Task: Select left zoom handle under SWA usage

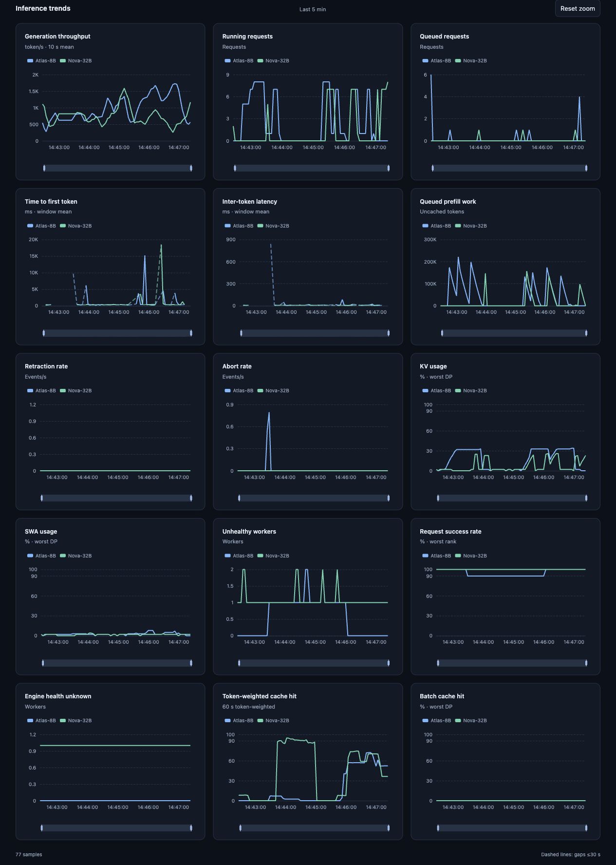Action: [x=43, y=663]
